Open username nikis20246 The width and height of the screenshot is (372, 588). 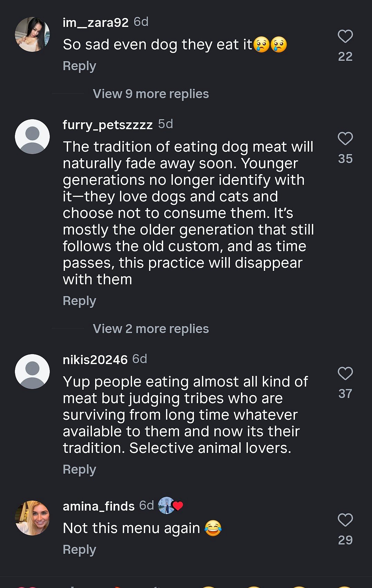(95, 360)
